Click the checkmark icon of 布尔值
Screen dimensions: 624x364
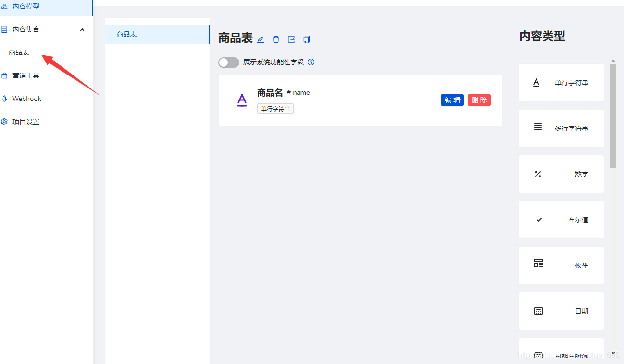point(539,220)
